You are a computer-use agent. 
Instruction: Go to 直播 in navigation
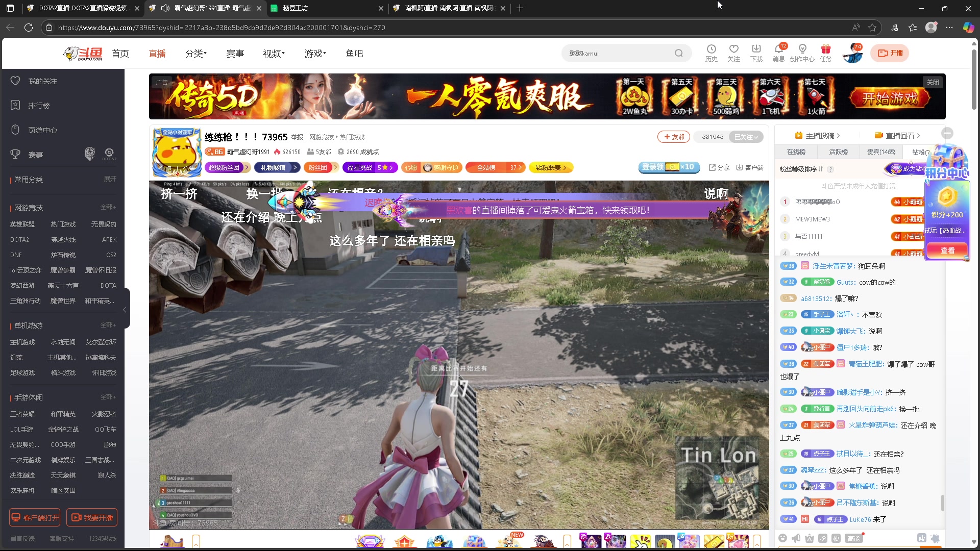(157, 54)
